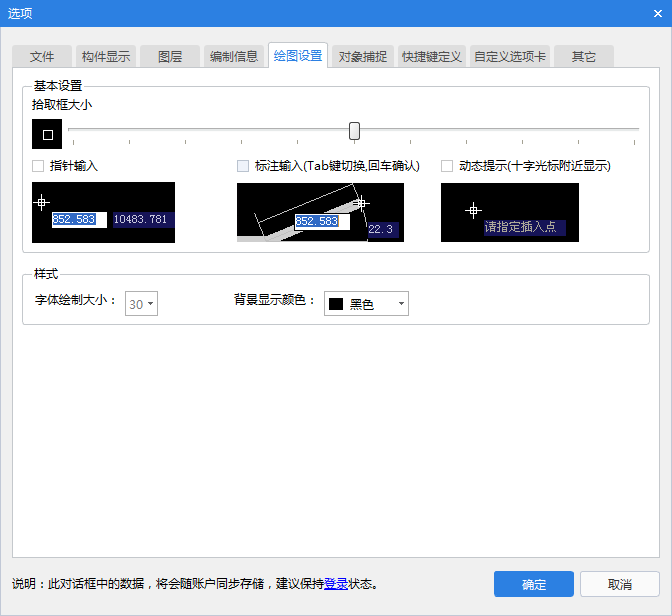The height and width of the screenshot is (616, 672).
Task: Click the 动态提示 preview image
Action: point(509,212)
